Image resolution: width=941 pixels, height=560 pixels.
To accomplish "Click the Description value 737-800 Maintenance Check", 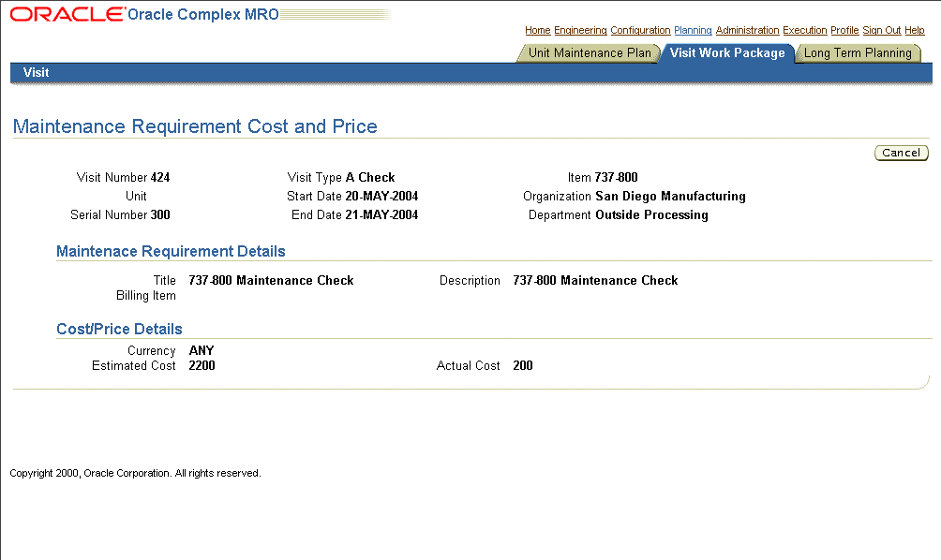I will click(595, 281).
